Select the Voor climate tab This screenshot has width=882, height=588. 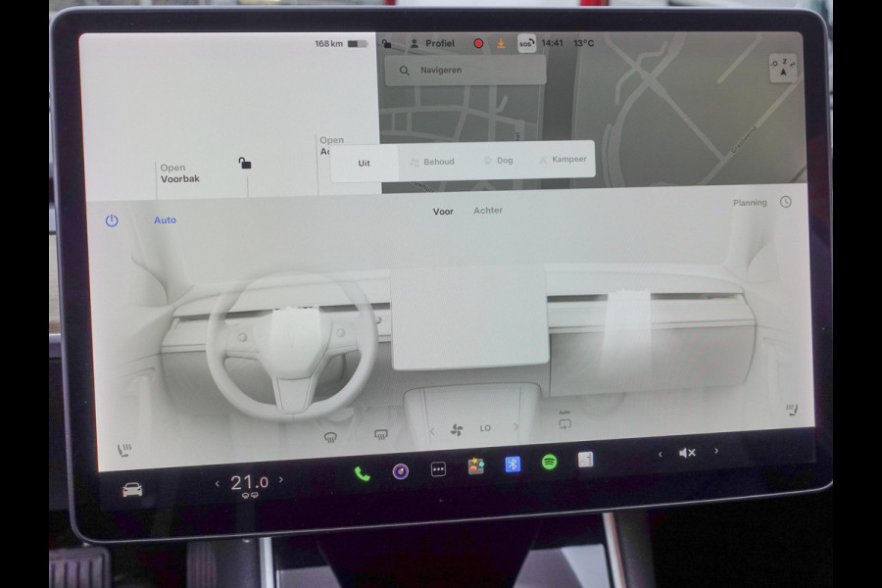[443, 210]
